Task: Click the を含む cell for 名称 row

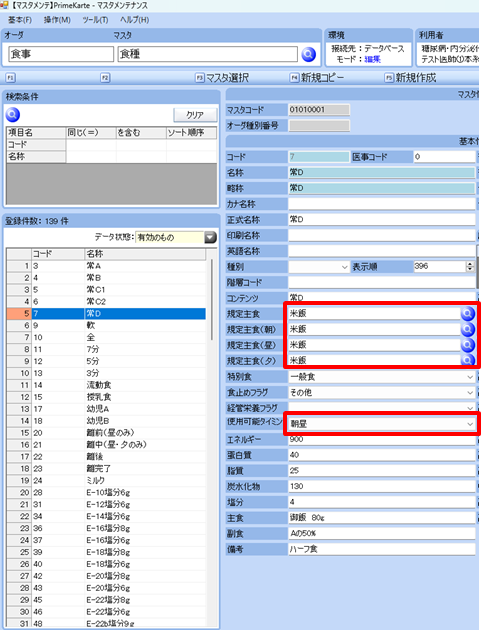Action: click(x=141, y=157)
